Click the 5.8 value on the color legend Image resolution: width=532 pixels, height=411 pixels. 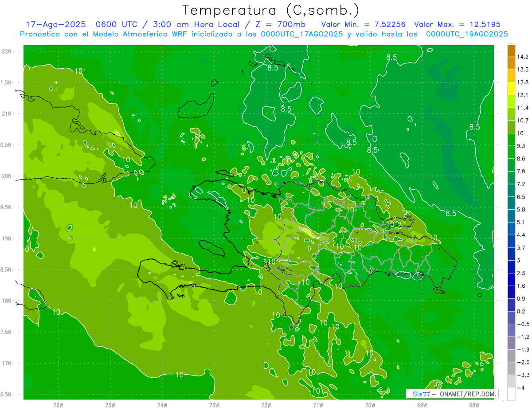coord(521,209)
